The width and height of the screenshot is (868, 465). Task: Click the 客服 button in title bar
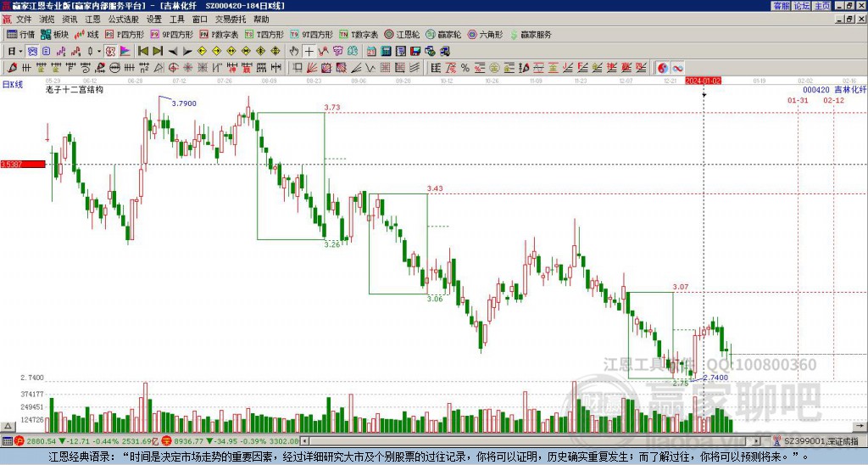pyautogui.click(x=781, y=6)
